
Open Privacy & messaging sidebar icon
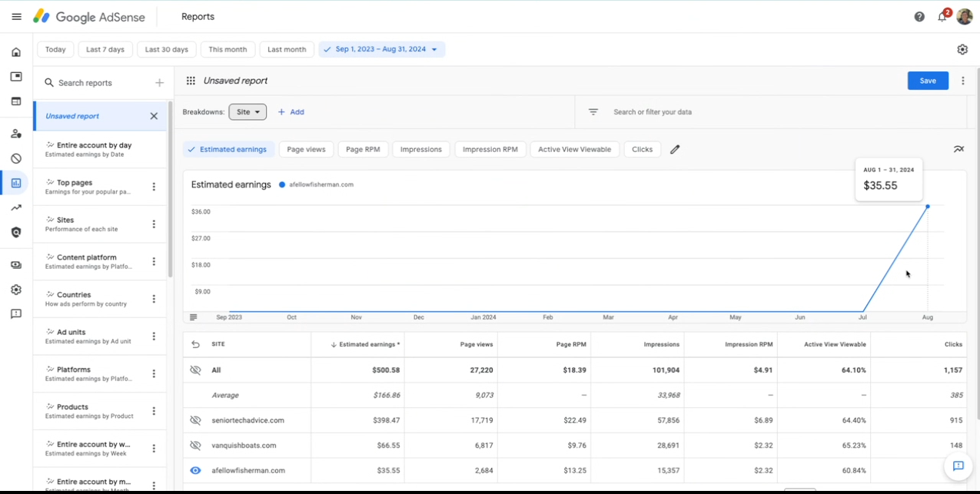pyautogui.click(x=16, y=134)
